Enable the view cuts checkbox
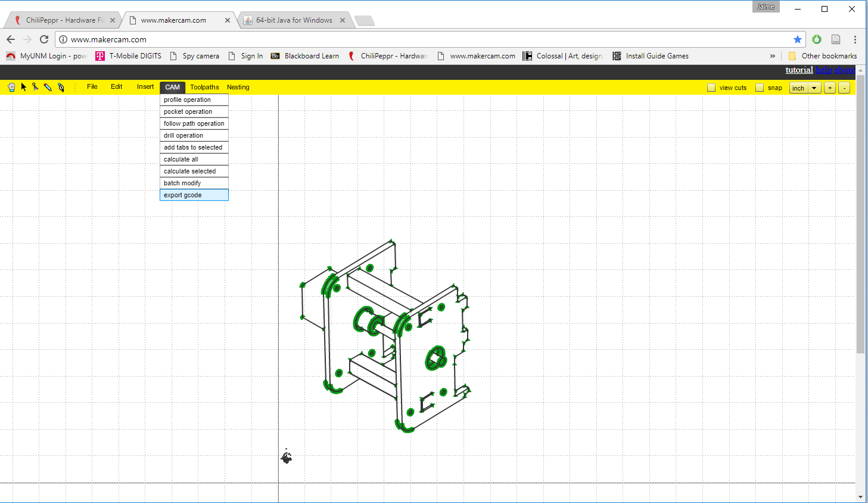The width and height of the screenshot is (868, 503). click(x=711, y=88)
